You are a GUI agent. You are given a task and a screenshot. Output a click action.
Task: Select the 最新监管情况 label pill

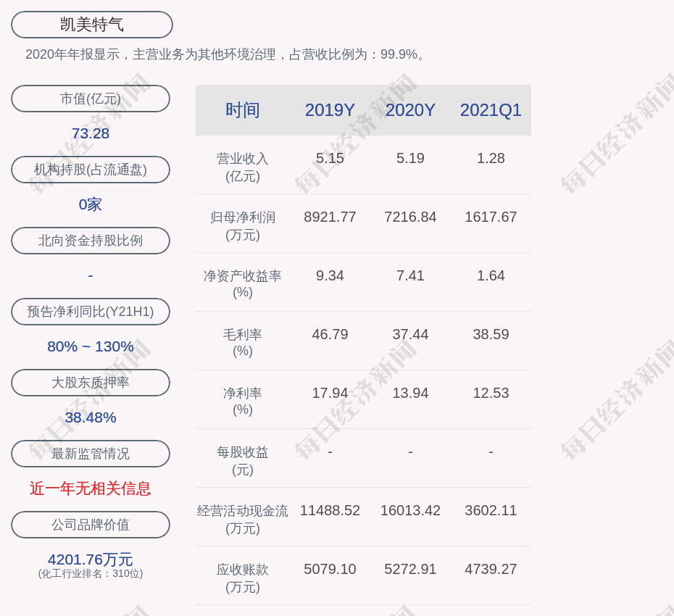(x=91, y=454)
